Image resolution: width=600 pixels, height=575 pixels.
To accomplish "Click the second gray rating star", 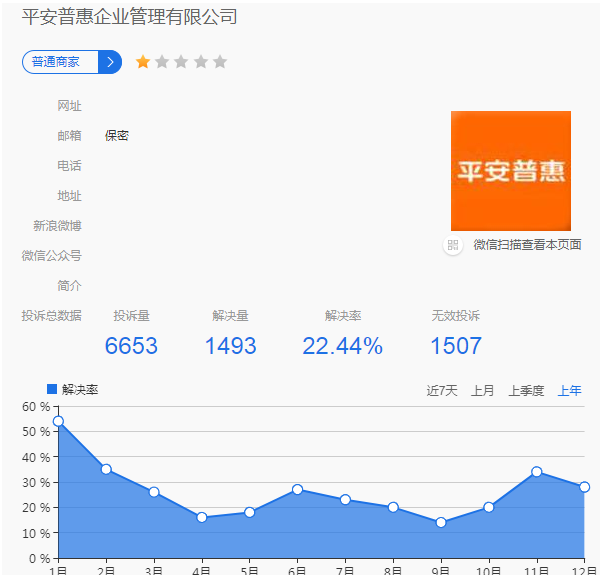I will pos(162,62).
